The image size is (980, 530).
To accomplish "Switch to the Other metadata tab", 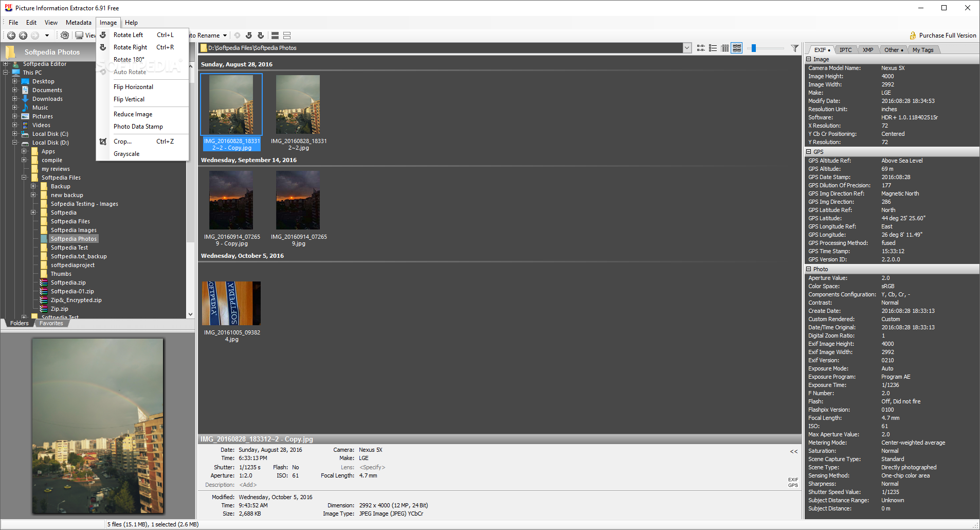I will click(894, 50).
